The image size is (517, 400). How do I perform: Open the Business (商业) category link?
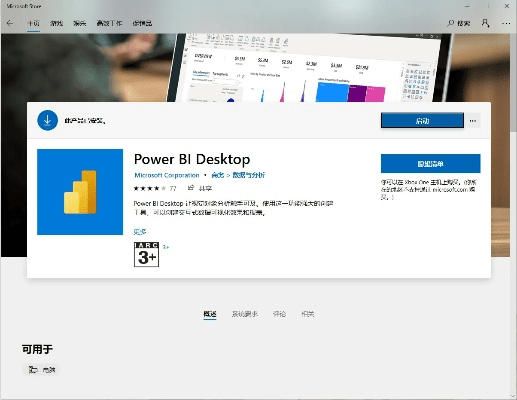click(x=218, y=175)
